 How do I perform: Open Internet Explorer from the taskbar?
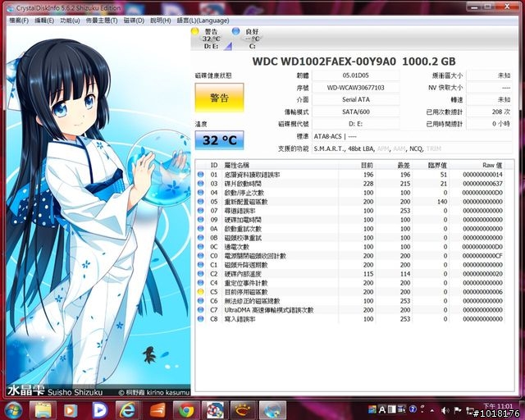(x=127, y=410)
